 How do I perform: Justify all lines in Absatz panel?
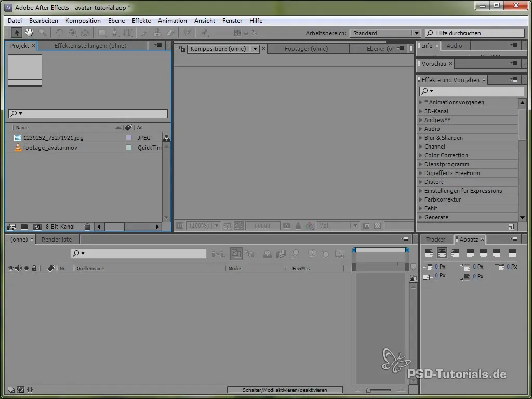coord(512,253)
